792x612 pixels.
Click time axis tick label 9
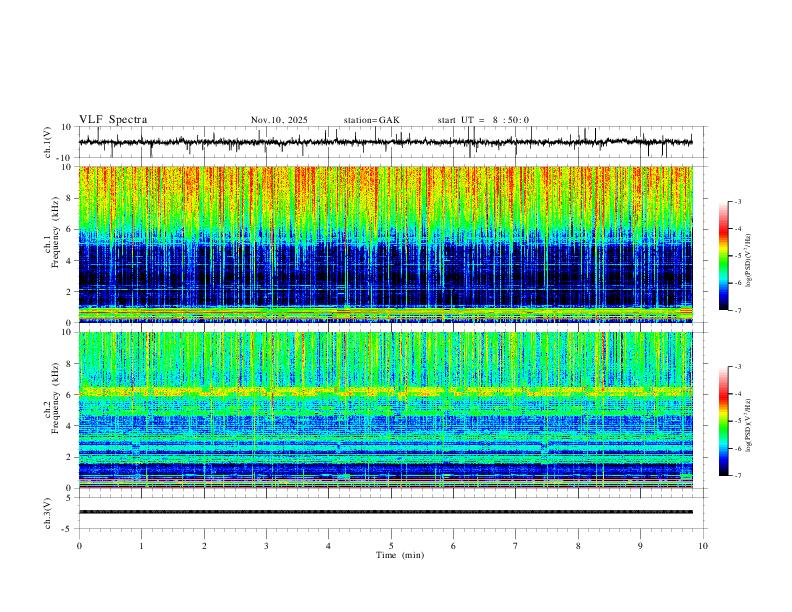pyautogui.click(x=640, y=546)
